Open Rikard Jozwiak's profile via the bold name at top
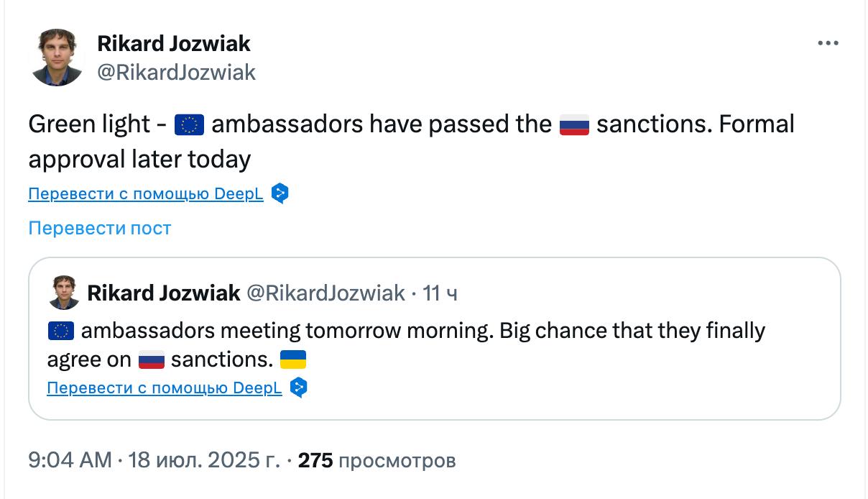 tap(173, 43)
